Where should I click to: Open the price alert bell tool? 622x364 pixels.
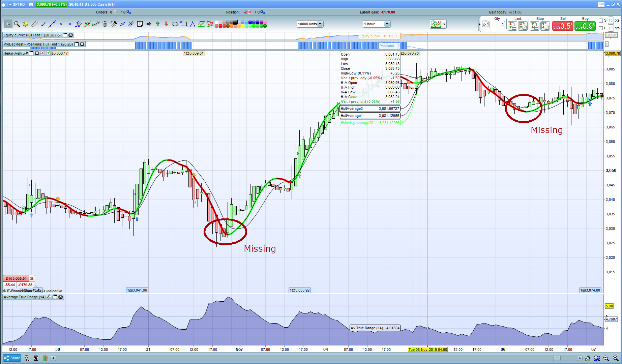coord(26,24)
